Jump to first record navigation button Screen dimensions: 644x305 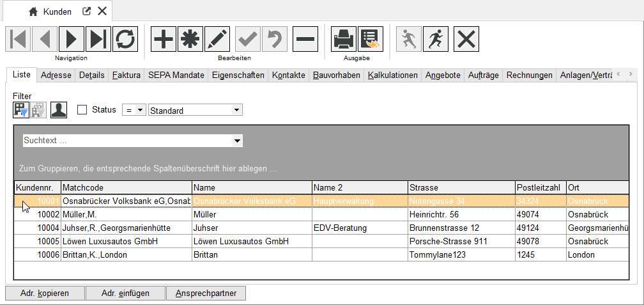pos(18,39)
